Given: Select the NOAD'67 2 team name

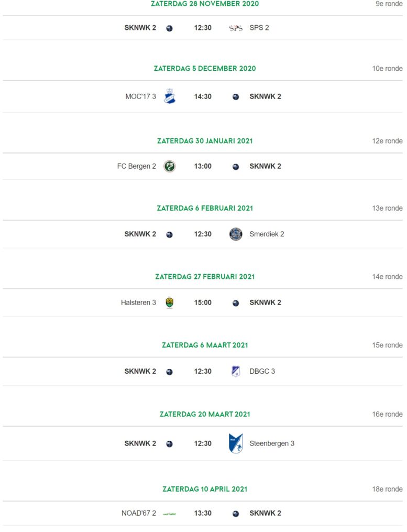Looking at the screenshot, I should click(139, 513).
